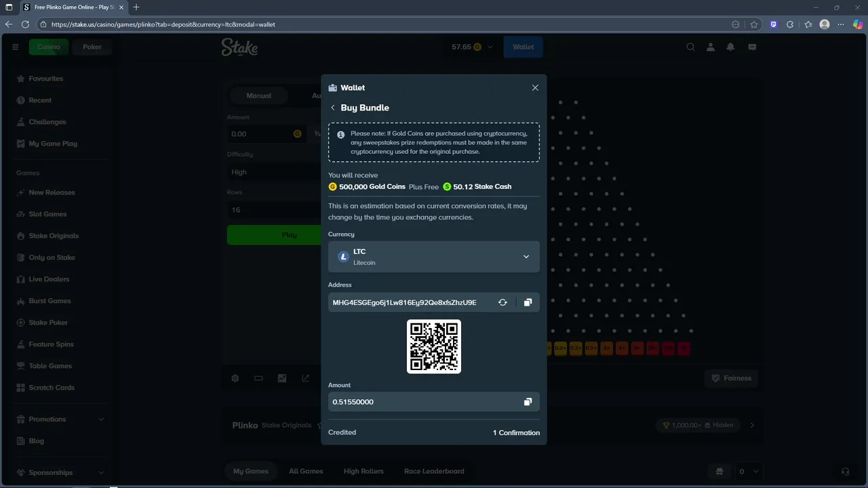The height and width of the screenshot is (488, 868).
Task: Click 1,000.00× Hidden top win badge
Action: (x=698, y=425)
